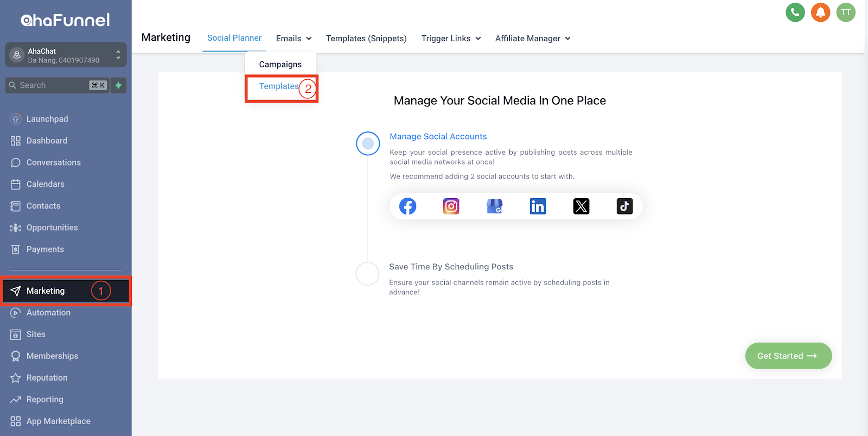Select Marketing in the sidebar
The height and width of the screenshot is (436, 868).
pyautogui.click(x=65, y=291)
